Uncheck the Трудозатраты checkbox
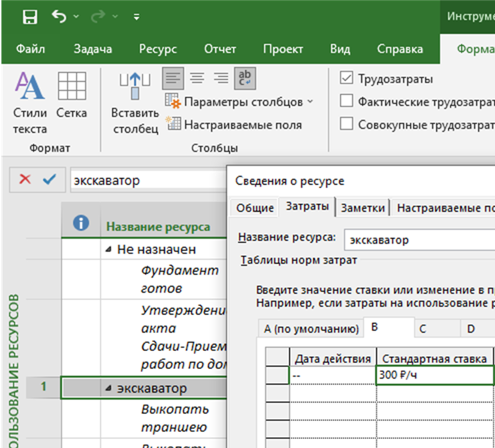The height and width of the screenshot is (448, 495). click(346, 78)
